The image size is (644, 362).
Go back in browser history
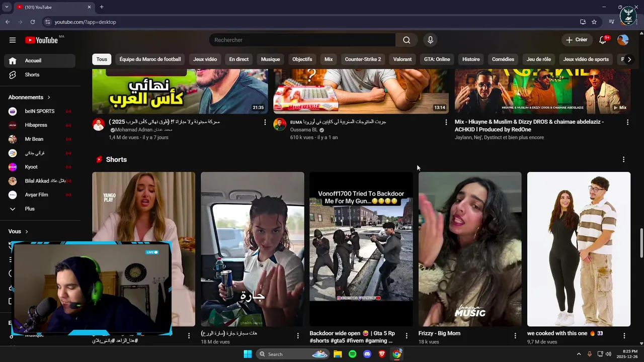click(8, 22)
